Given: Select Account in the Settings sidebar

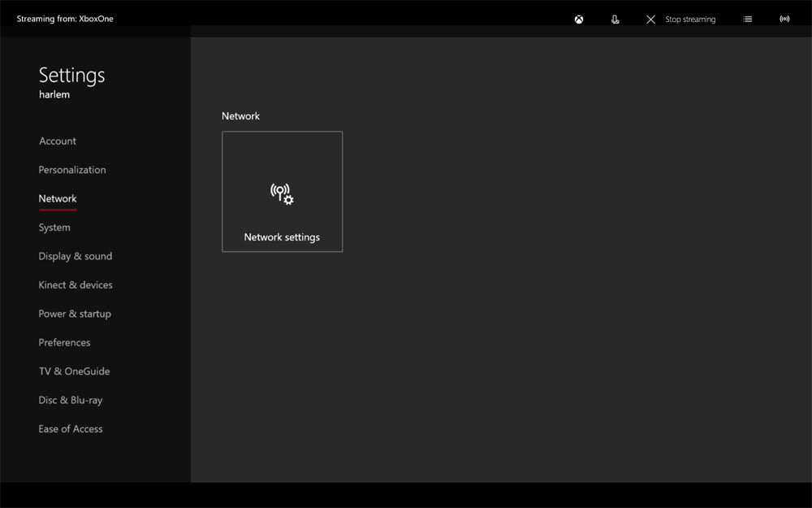Looking at the screenshot, I should click(57, 141).
